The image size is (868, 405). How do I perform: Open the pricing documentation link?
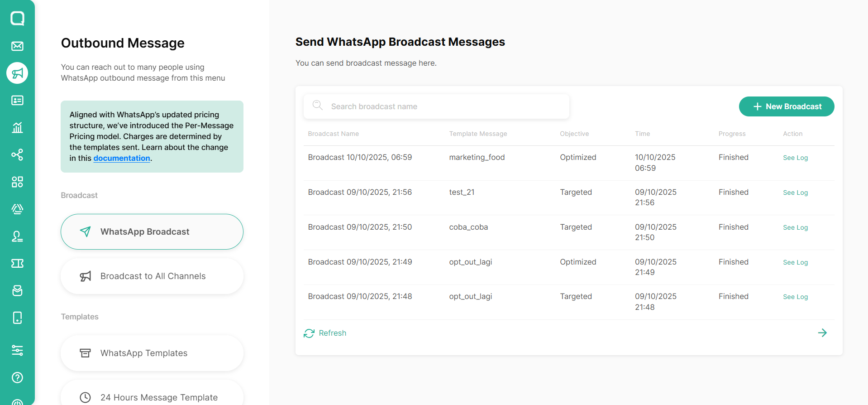pos(122,158)
